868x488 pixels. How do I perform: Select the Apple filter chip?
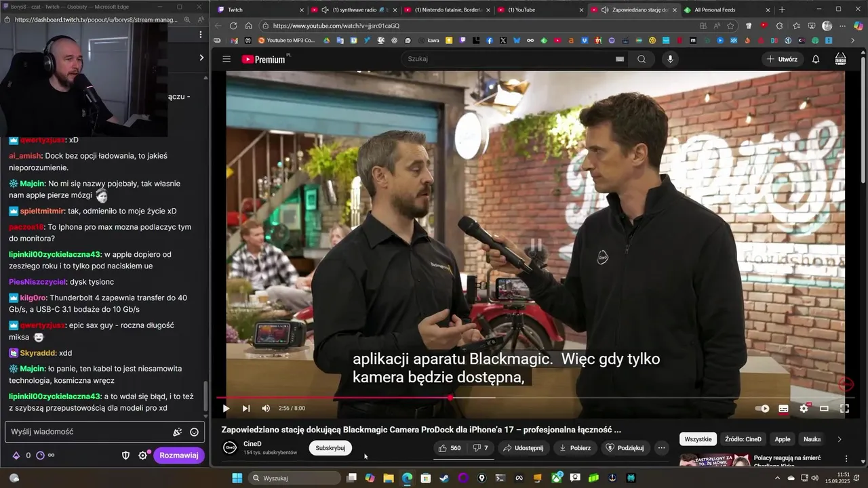[783, 439]
